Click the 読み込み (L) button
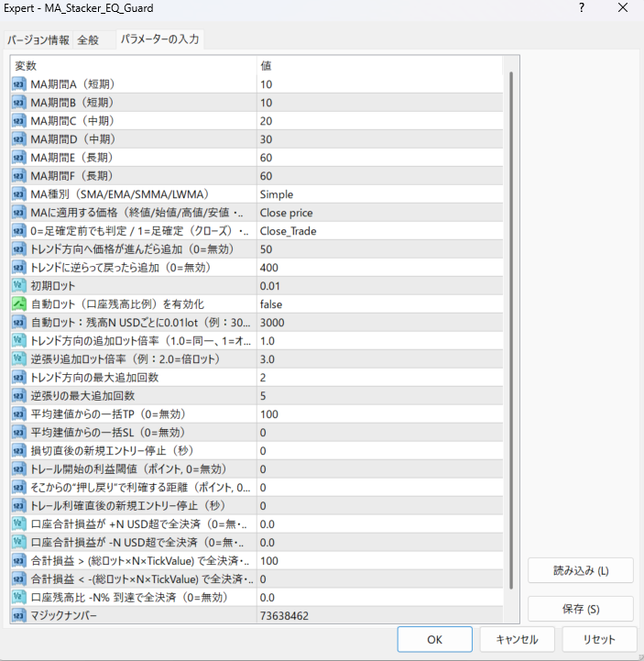This screenshot has width=644, height=661. [581, 569]
